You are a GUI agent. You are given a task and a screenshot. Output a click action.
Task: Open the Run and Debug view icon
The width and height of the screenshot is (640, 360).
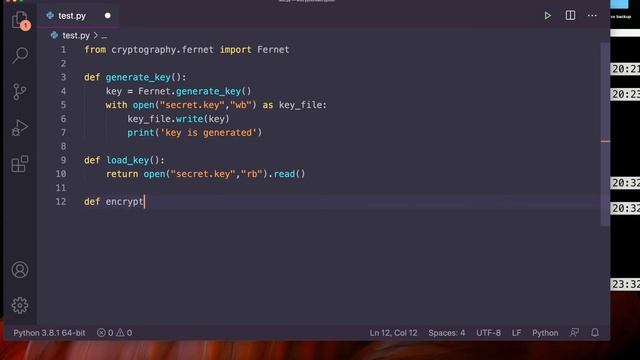[20, 128]
